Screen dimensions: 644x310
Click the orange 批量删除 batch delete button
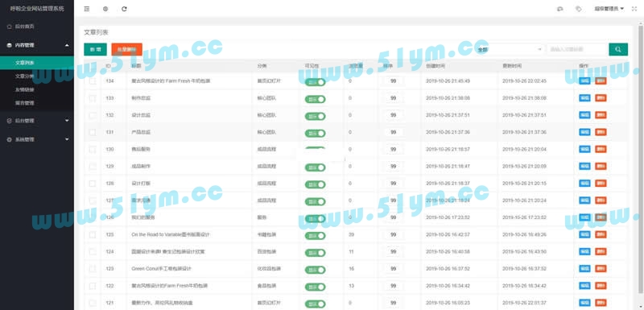tap(127, 49)
